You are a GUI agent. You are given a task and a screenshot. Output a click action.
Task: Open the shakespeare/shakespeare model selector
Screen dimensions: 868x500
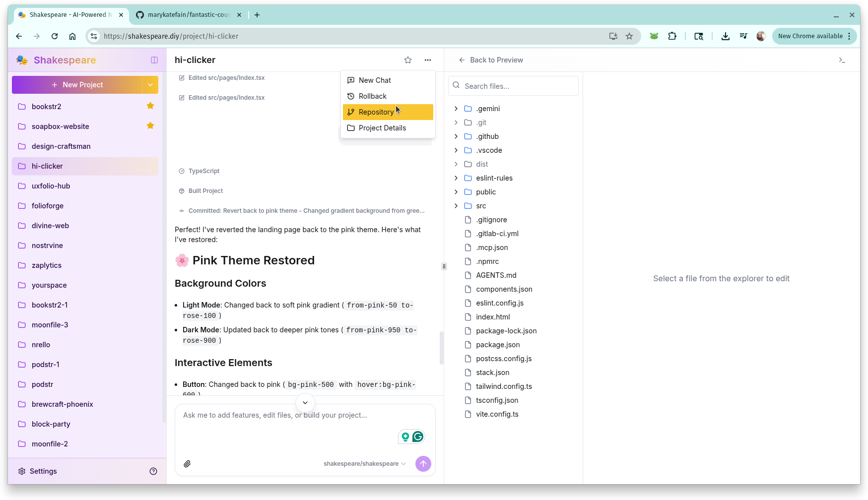(x=364, y=464)
